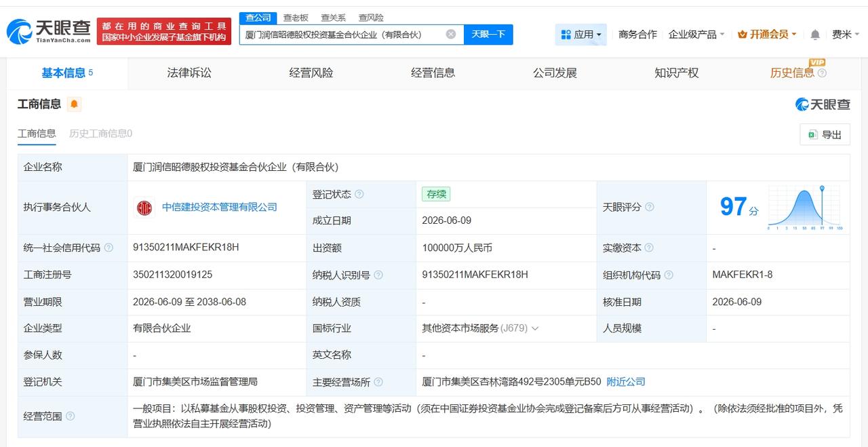Select the 核准日期 value 2026-06-09
Image resolution: width=868 pixels, height=447 pixels.
[737, 302]
